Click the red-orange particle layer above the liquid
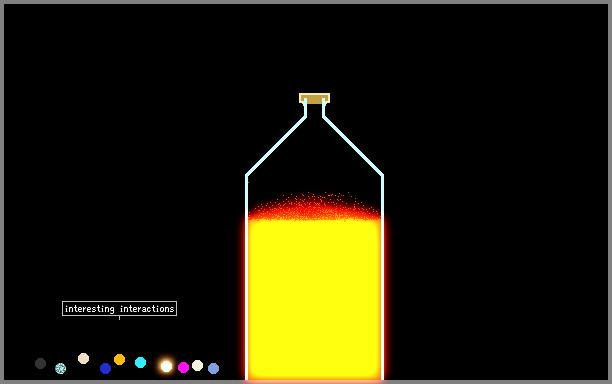The height and width of the screenshot is (384, 612). pos(315,209)
